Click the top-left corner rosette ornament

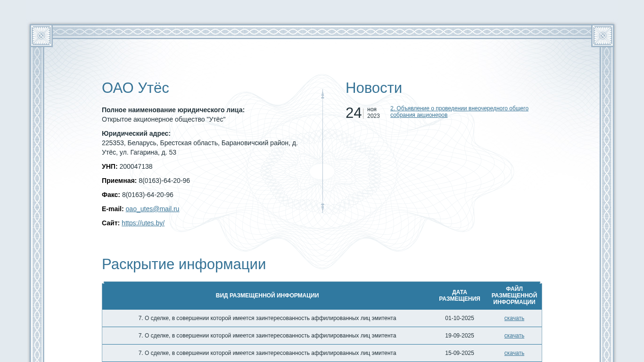point(41,35)
